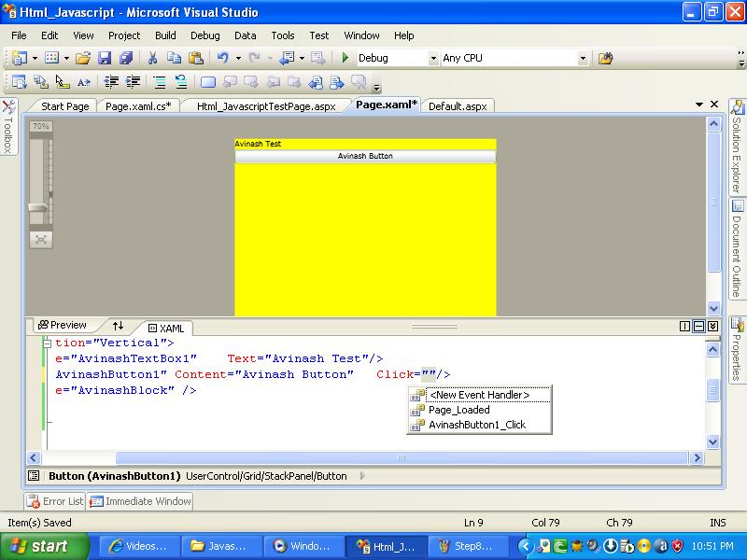Comment out the selected lines
The image size is (747, 560).
(160, 82)
